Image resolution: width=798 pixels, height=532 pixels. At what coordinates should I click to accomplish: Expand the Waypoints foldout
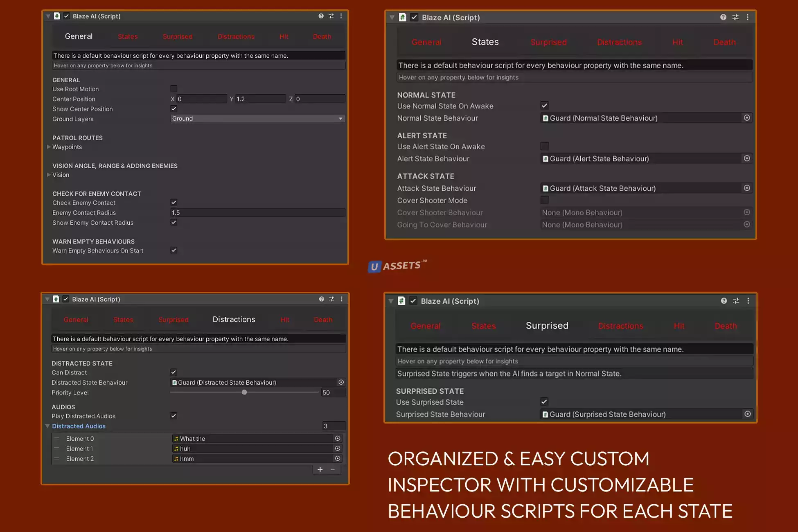[49, 147]
